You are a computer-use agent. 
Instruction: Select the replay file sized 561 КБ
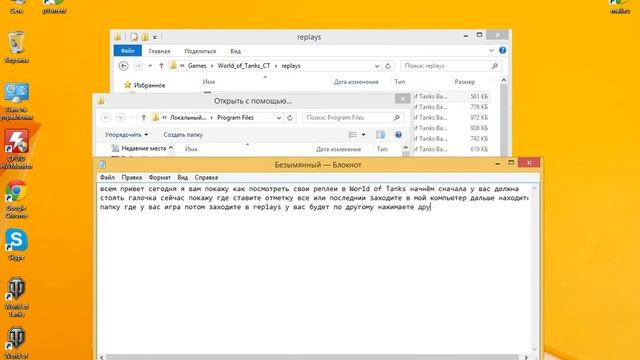coord(451,96)
